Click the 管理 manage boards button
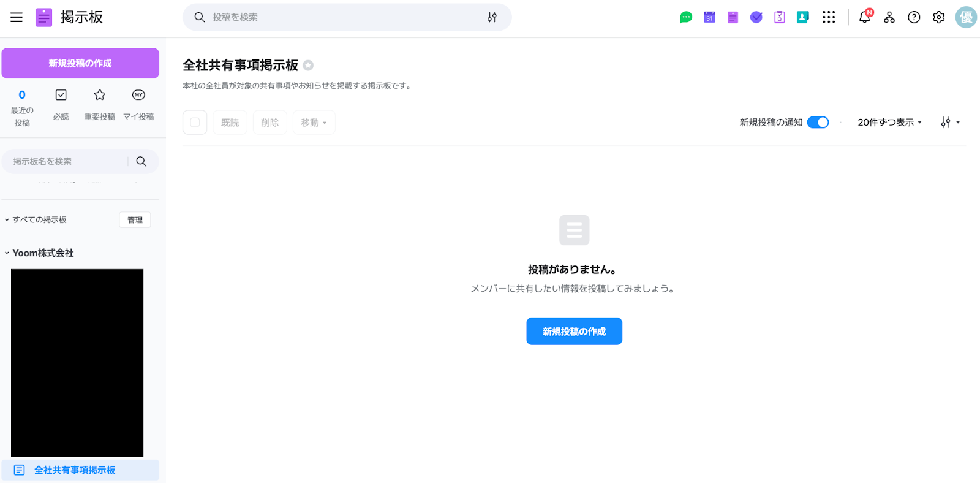This screenshot has width=980, height=483. tap(135, 220)
